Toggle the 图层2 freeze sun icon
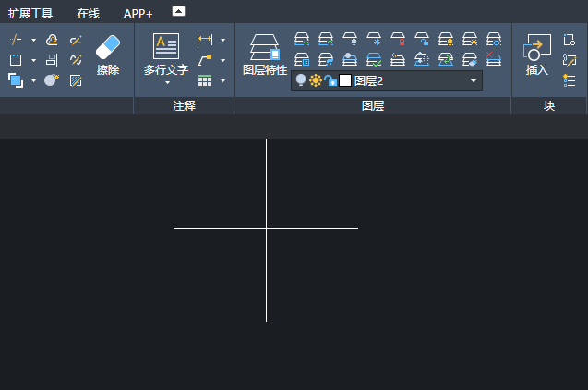Image resolution: width=588 pixels, height=390 pixels. (316, 80)
